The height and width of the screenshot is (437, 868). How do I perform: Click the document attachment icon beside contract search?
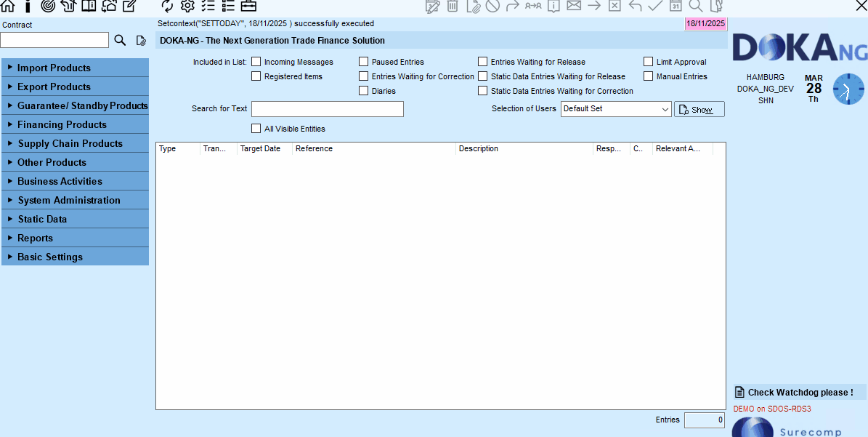pos(141,40)
